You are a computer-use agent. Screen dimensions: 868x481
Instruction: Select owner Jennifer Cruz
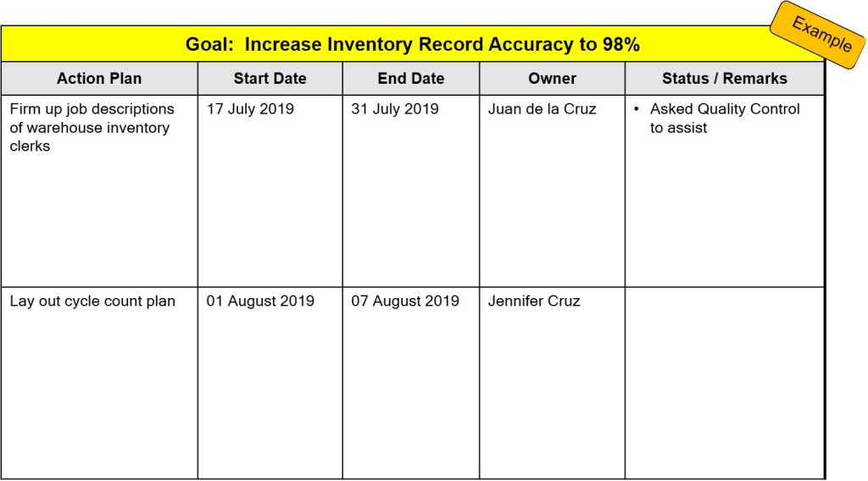(534, 301)
